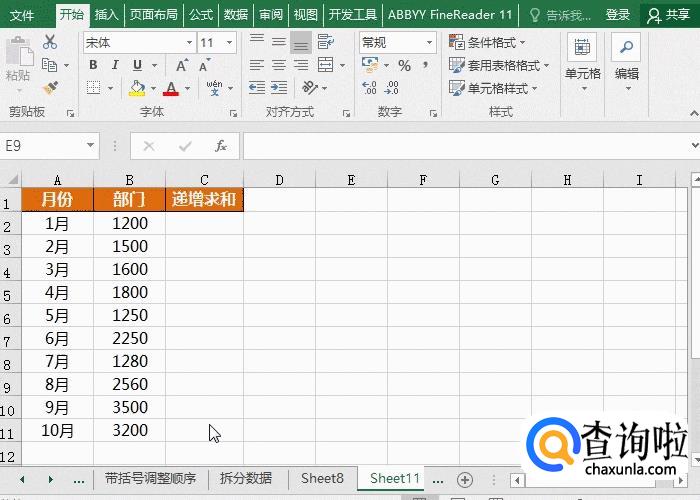The width and height of the screenshot is (700, 500).
Task: Click 告诉我 tell me search box
Action: pos(560,16)
